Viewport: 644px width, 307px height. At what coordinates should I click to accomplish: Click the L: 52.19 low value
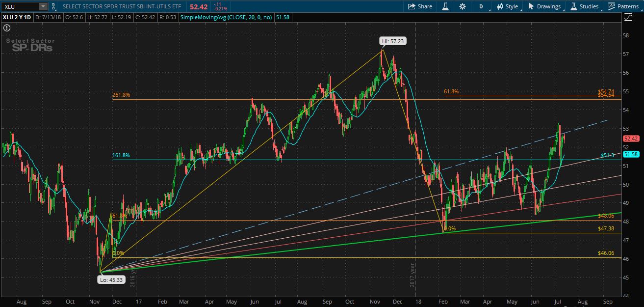121,18
